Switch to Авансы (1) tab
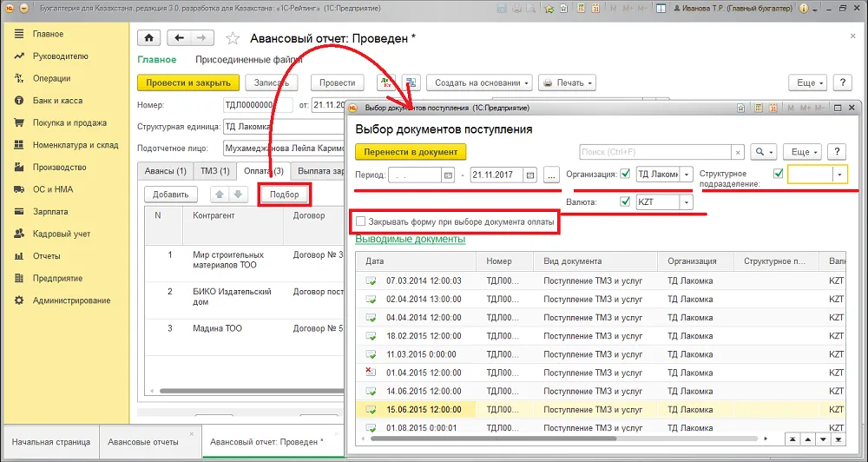 (x=166, y=171)
